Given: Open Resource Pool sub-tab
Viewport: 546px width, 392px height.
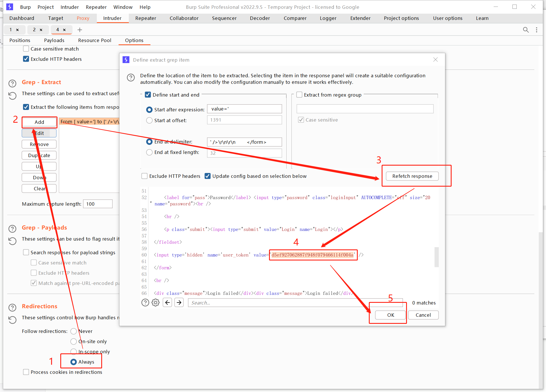Looking at the screenshot, I should tap(95, 40).
